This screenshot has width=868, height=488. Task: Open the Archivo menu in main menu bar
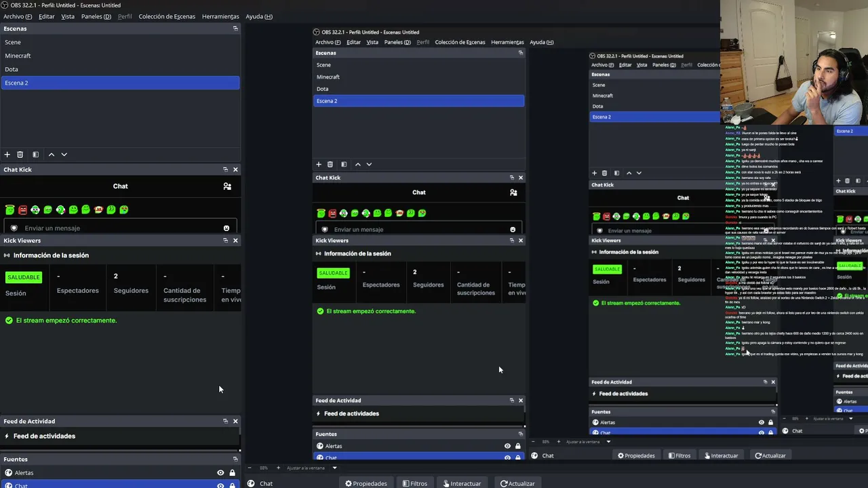(x=18, y=16)
